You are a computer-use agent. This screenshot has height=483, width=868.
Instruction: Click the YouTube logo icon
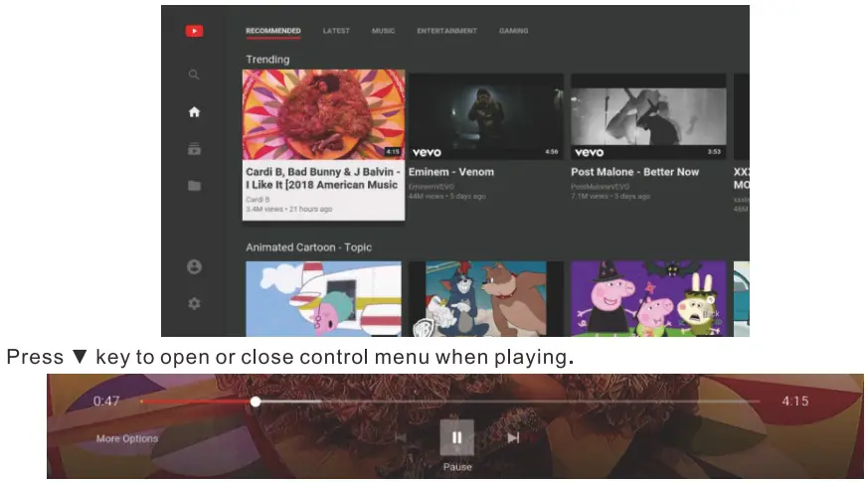coord(194,31)
